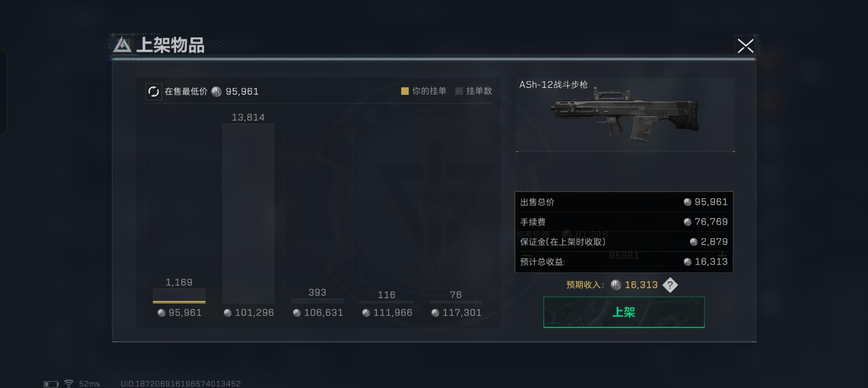Click the battery status icon

click(x=51, y=384)
